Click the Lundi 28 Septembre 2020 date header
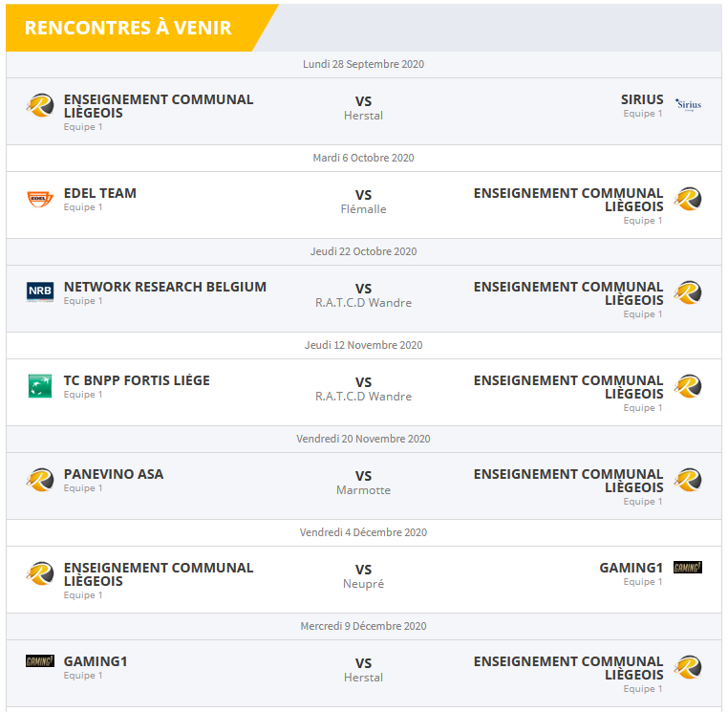 tap(364, 64)
